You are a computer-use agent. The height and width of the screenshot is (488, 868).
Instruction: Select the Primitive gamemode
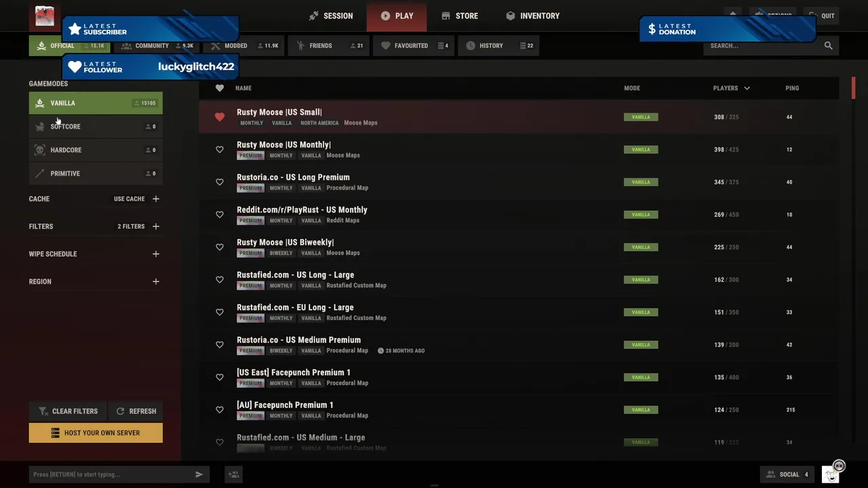click(96, 174)
